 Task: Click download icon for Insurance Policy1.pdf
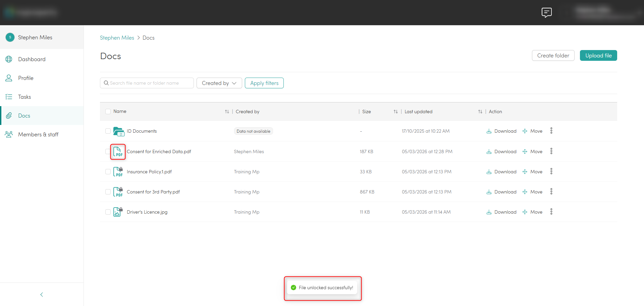tap(489, 172)
